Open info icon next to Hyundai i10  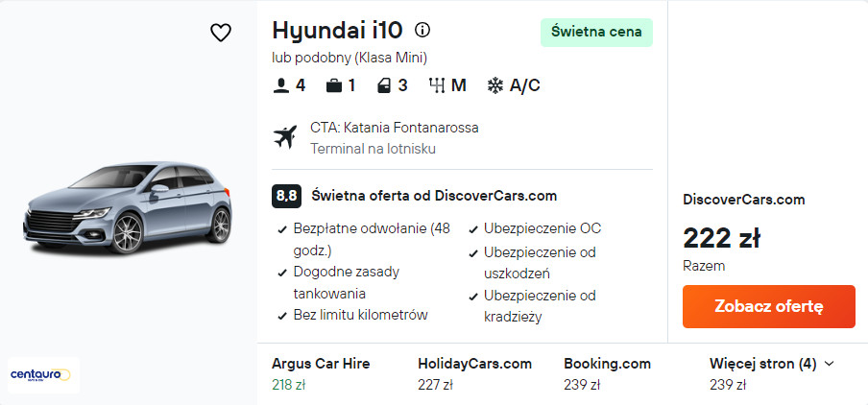click(422, 29)
